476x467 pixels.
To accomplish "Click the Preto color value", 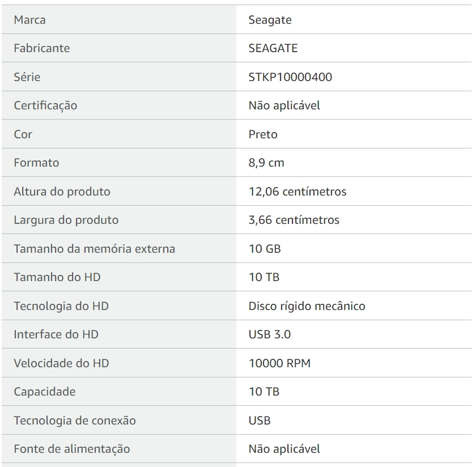I will point(263,134).
